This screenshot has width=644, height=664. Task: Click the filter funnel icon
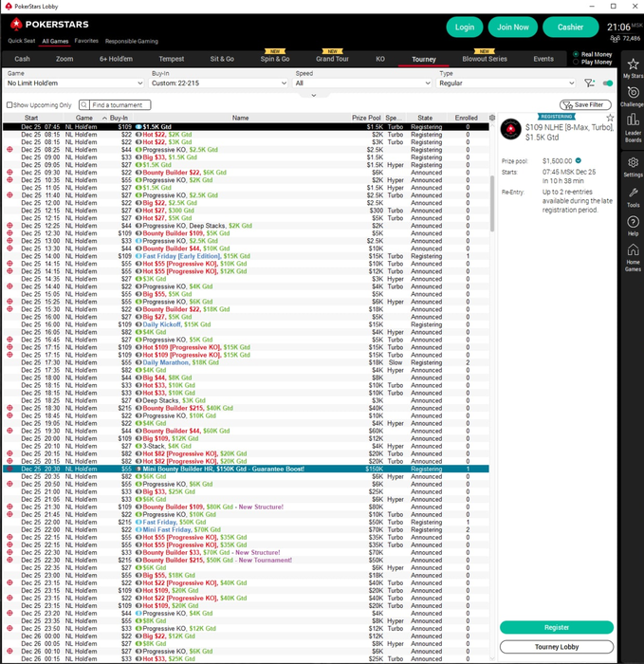[x=589, y=83]
